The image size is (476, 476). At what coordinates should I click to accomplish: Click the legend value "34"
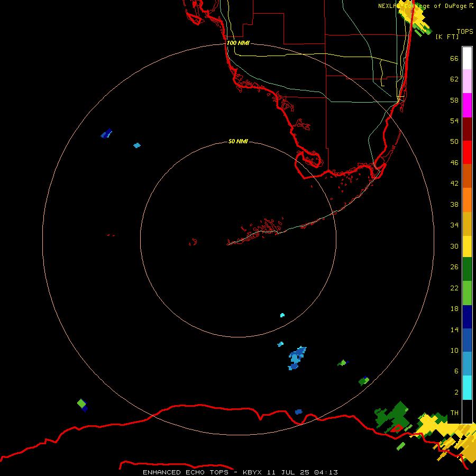454,225
